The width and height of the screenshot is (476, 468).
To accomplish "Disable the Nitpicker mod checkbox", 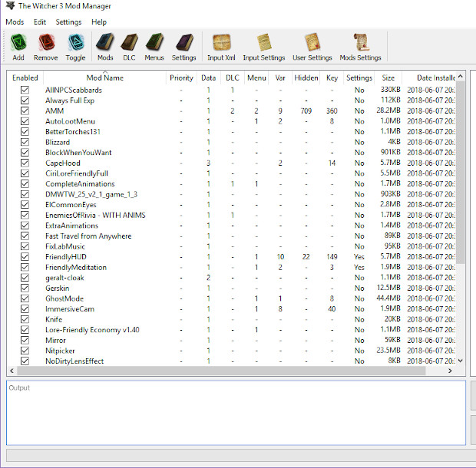I will pyautogui.click(x=25, y=351).
